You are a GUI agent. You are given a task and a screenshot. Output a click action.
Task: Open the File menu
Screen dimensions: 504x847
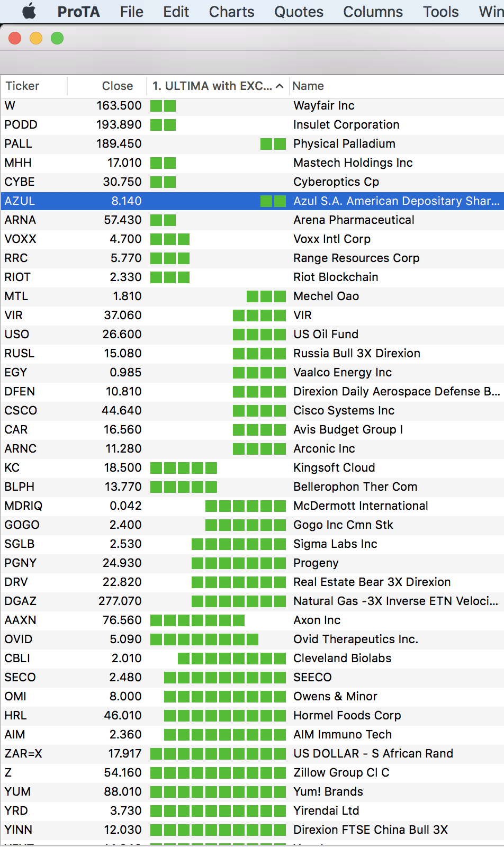[131, 12]
